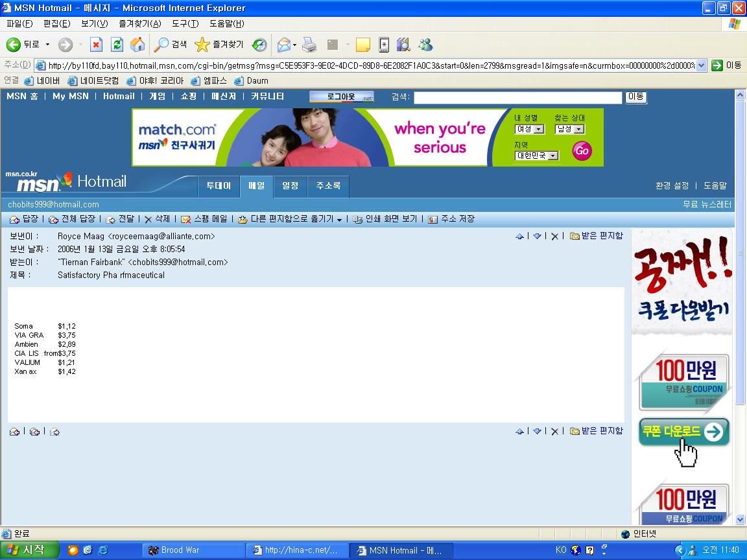
Task: Go to next message down arrow at top
Action: [538, 236]
